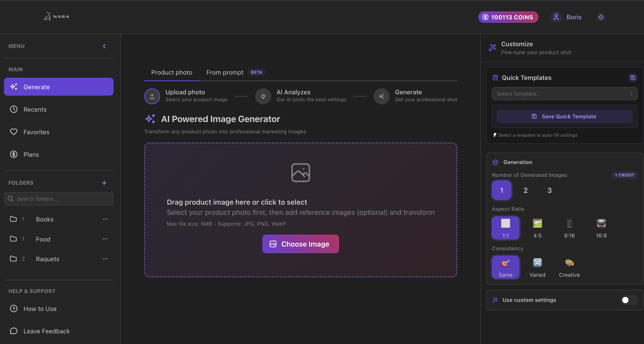644x344 pixels.
Task: Click the Choose Image button
Action: tap(300, 244)
